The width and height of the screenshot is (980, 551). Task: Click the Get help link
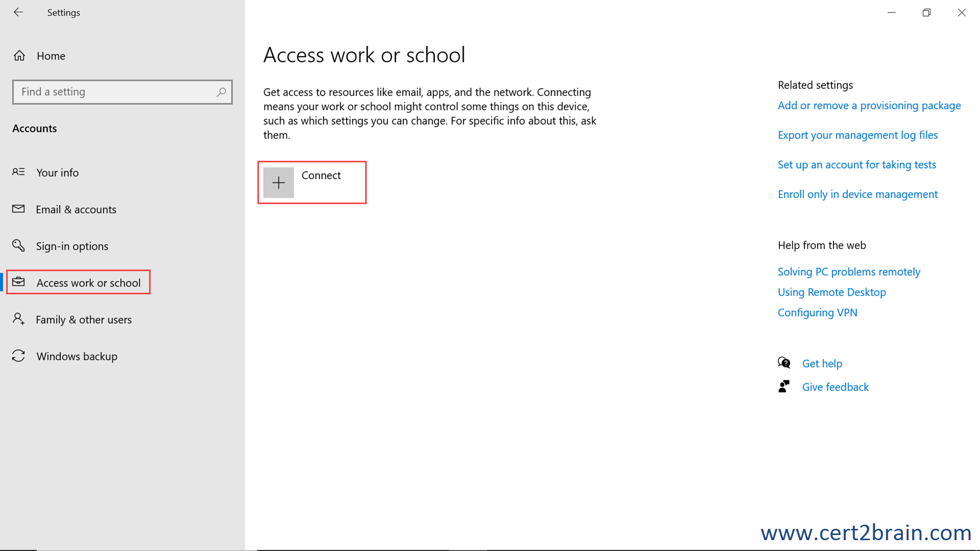822,363
